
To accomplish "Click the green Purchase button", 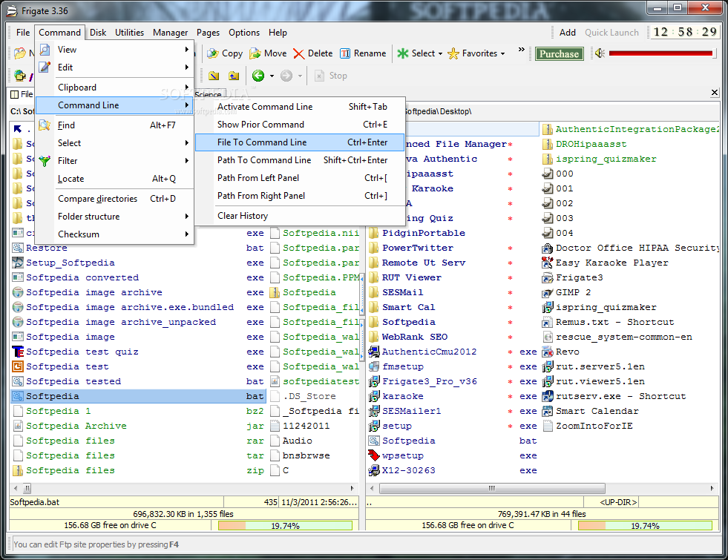I will click(559, 54).
